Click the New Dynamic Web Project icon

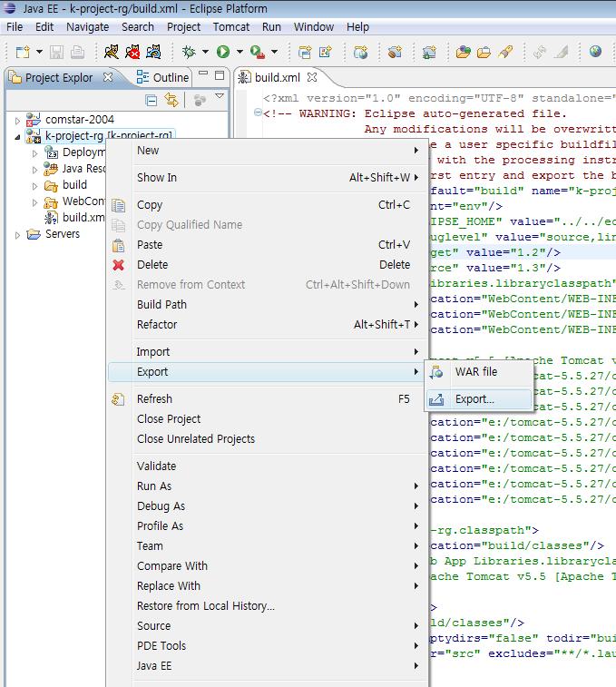305,52
